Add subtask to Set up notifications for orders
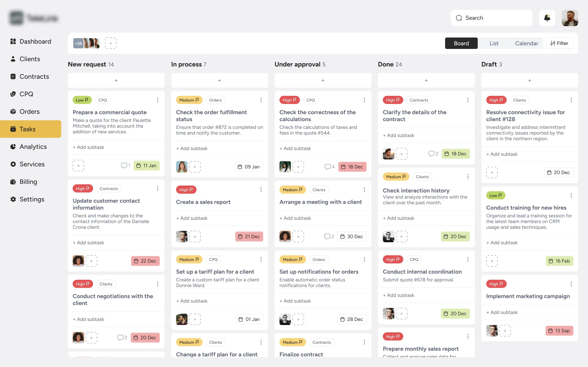588x367 pixels. click(295, 301)
